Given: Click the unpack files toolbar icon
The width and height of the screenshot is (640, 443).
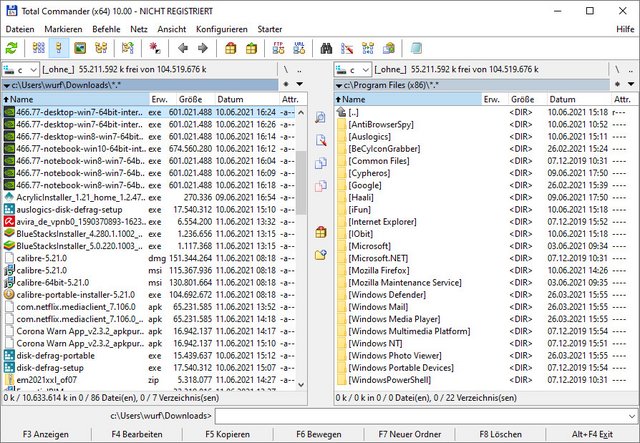Looking at the screenshot, I should (x=251, y=49).
